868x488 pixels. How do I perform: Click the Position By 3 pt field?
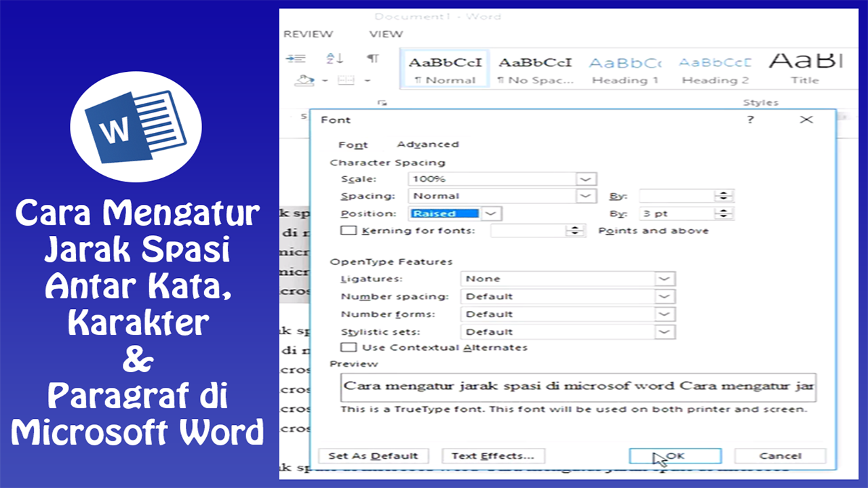tap(677, 213)
